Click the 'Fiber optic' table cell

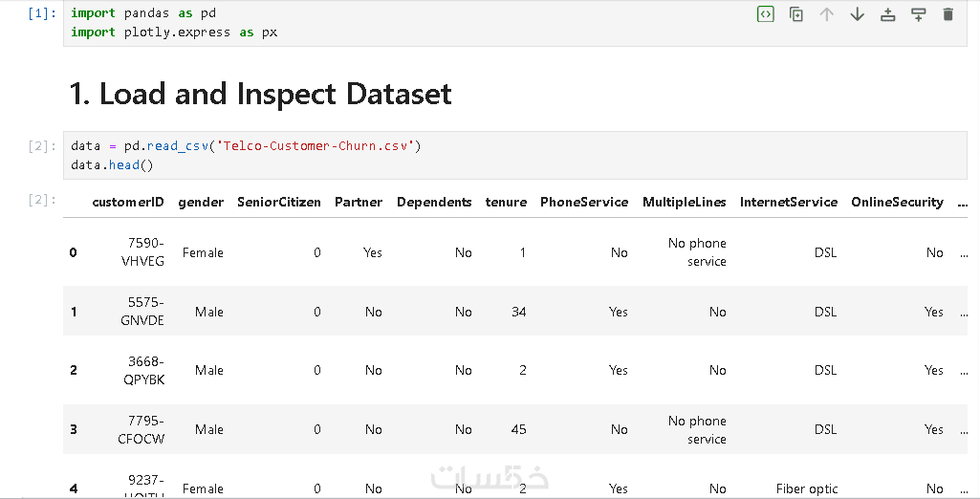[x=806, y=488]
